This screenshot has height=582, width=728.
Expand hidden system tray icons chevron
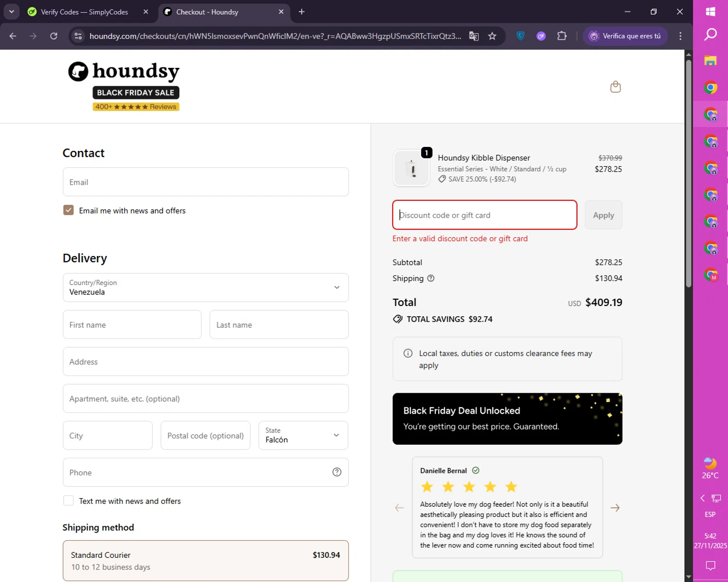click(702, 498)
